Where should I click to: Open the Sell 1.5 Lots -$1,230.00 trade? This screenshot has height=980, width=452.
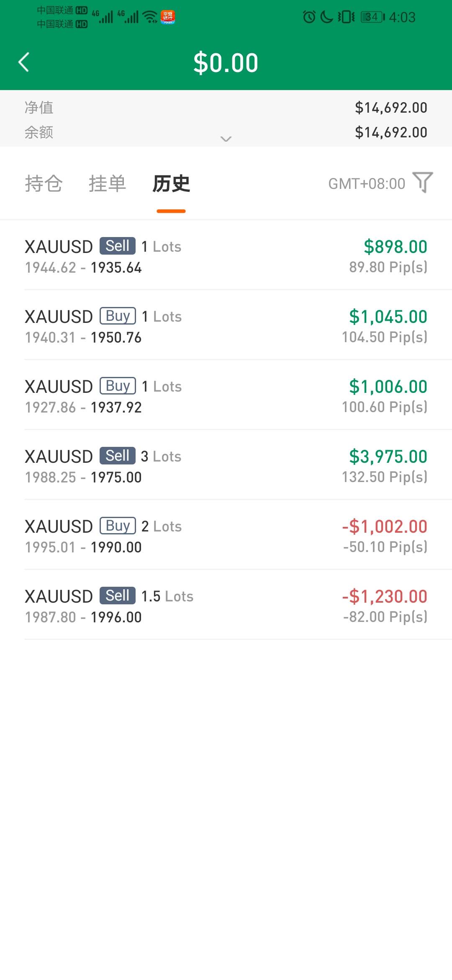pos(226,606)
